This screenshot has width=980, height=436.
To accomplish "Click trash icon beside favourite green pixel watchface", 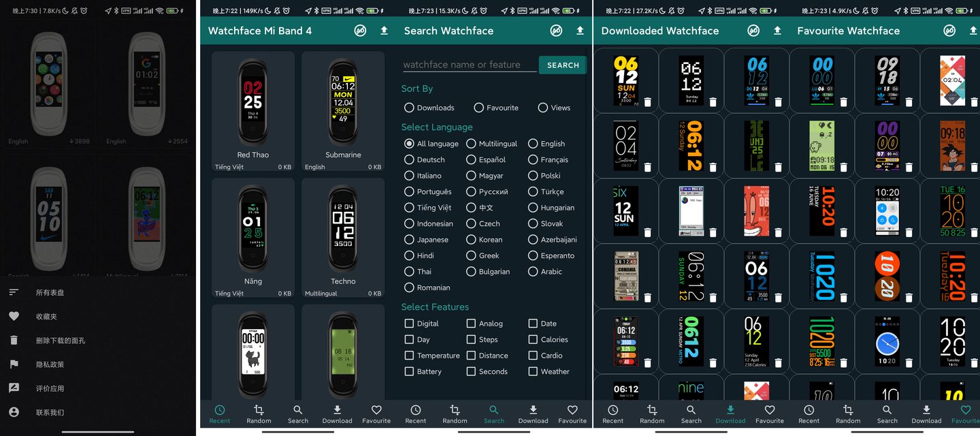I will tap(843, 167).
